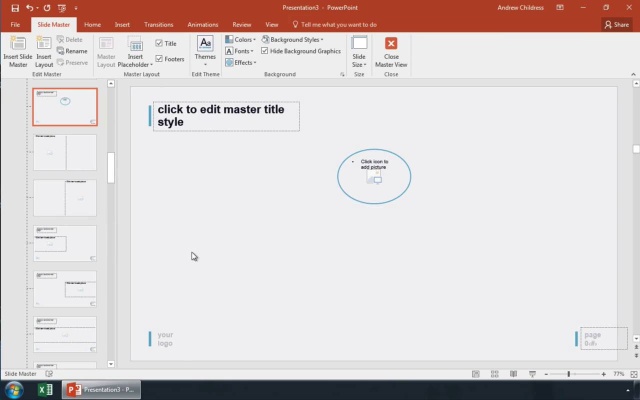Switch to the Insert tab

tap(122, 24)
